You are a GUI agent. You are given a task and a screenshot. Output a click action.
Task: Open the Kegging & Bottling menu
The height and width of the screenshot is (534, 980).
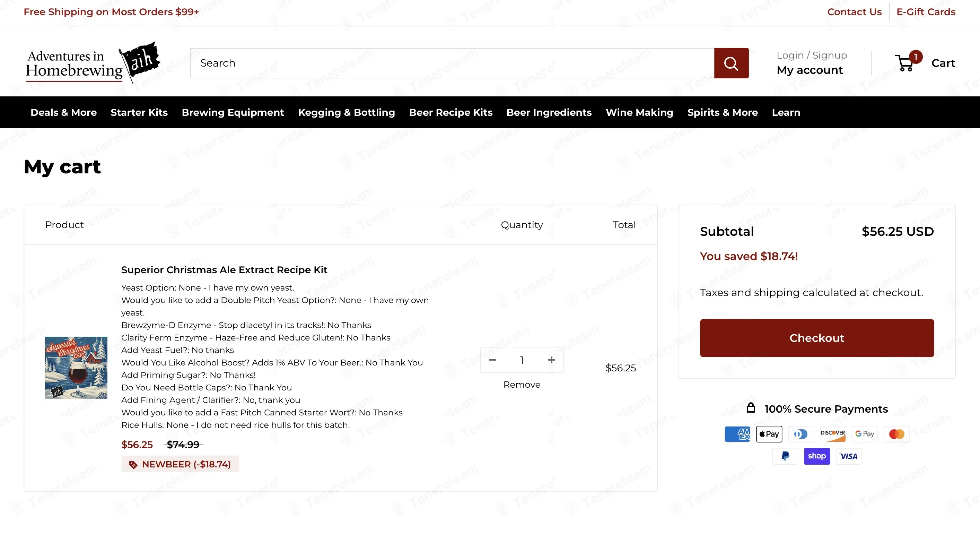pyautogui.click(x=347, y=112)
